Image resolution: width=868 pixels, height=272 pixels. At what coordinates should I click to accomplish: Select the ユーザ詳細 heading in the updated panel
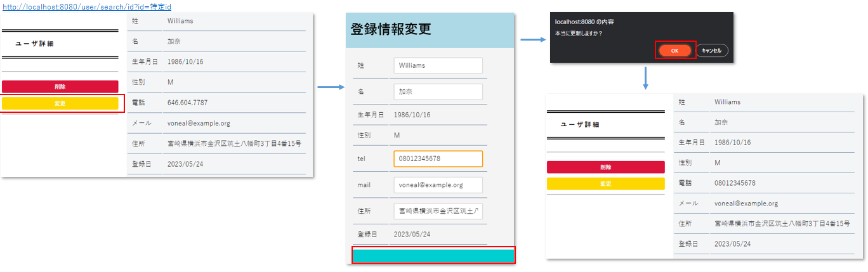tap(580, 124)
